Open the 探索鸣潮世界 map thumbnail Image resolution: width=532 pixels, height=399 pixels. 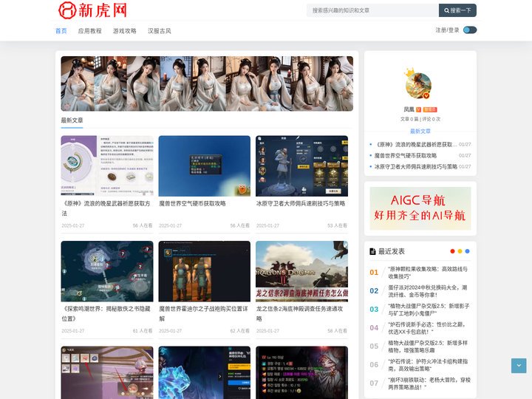(x=107, y=271)
